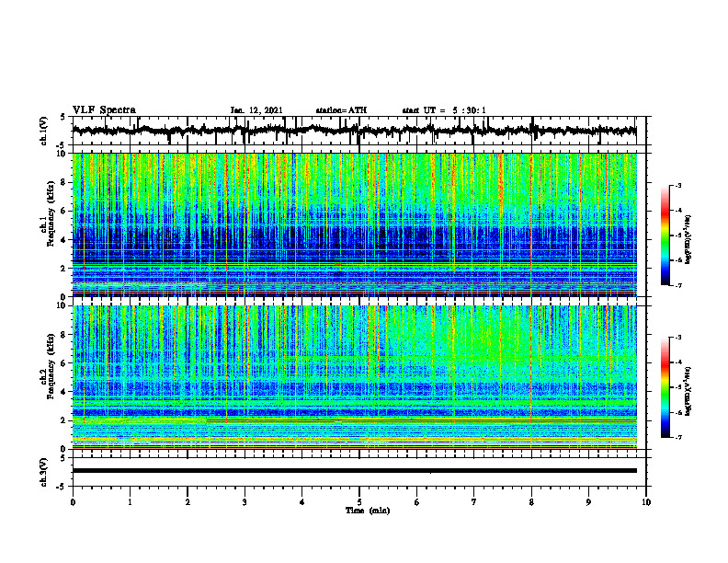Click the ch.1 colorbar log(PSD) unit label

click(688, 239)
